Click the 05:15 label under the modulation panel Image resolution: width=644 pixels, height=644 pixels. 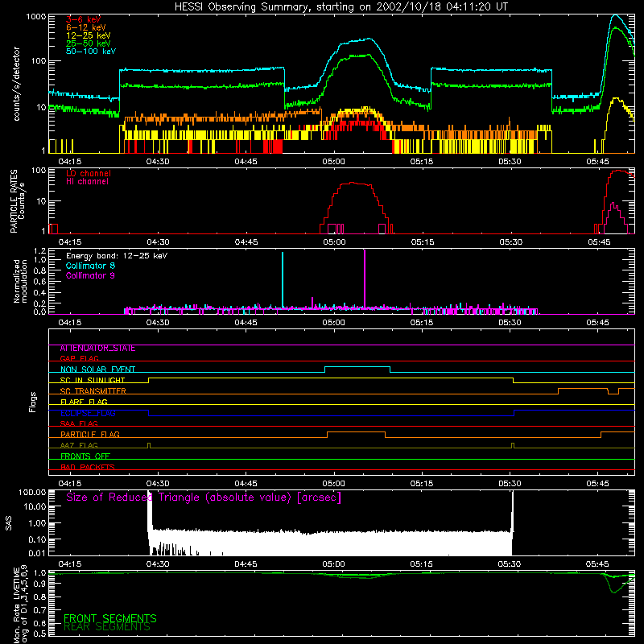pos(422,323)
